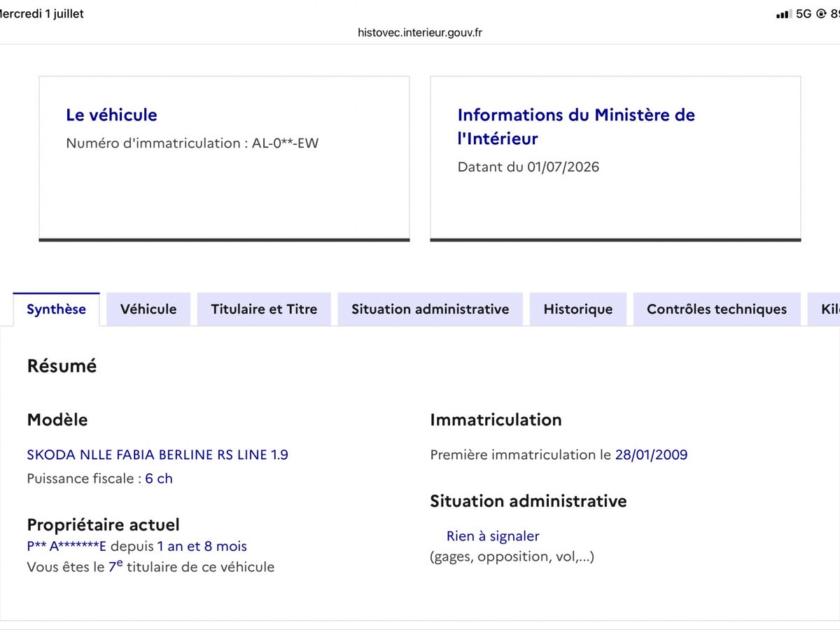This screenshot has width=840, height=630.
Task: Tap the rotation lock status icon
Action: (820, 13)
